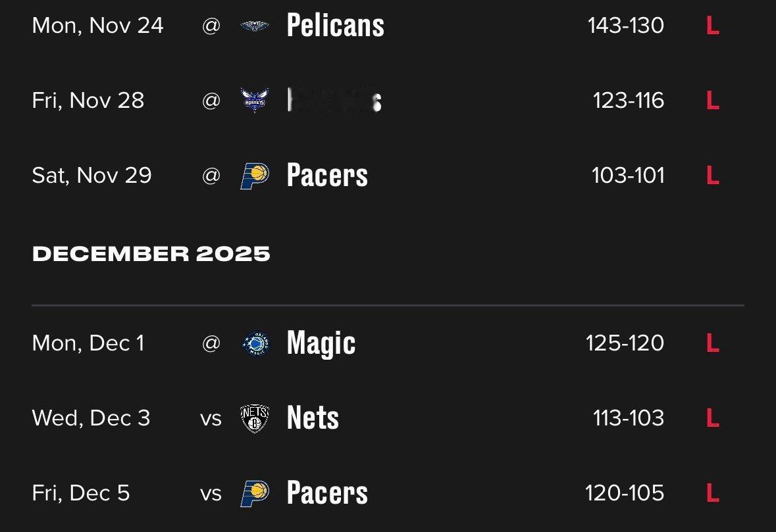This screenshot has height=532, width=776.
Task: Click the DECEMBER 2025 section header
Action: (151, 254)
